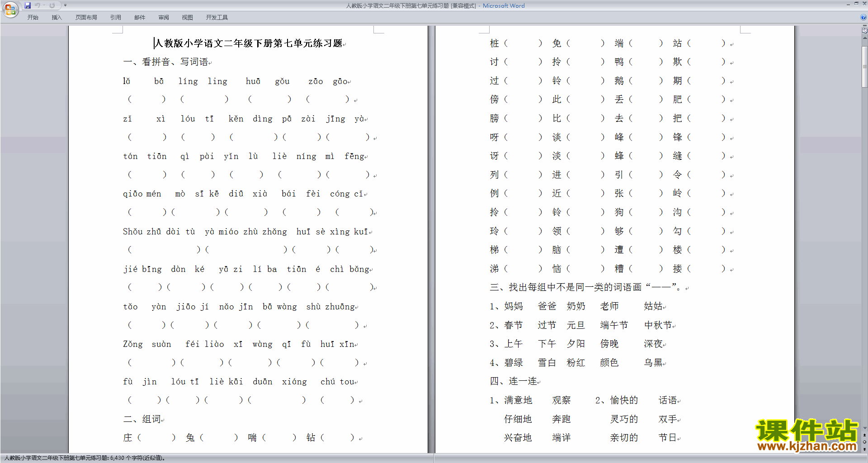Open the Office button menu
868x463 pixels.
(x=10, y=9)
